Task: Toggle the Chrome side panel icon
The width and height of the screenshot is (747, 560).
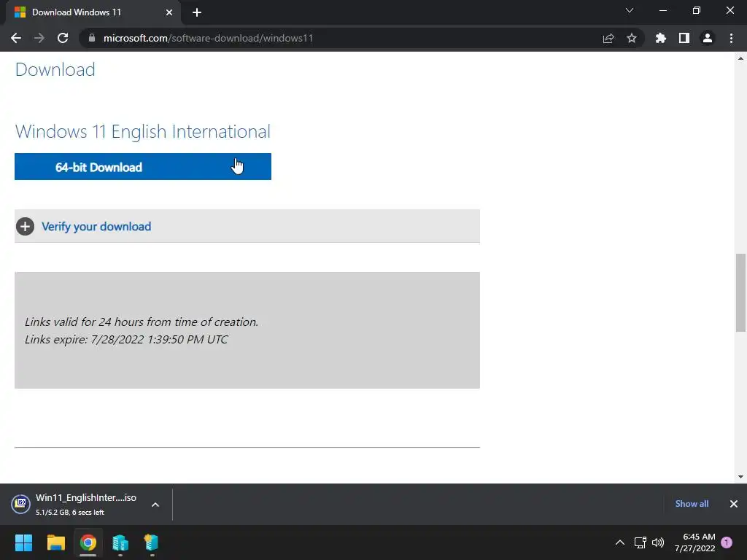Action: [684, 38]
